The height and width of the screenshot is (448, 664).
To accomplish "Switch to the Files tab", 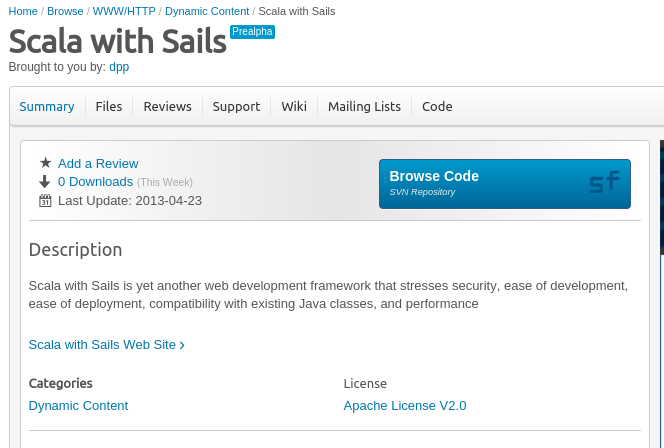I will point(109,106).
